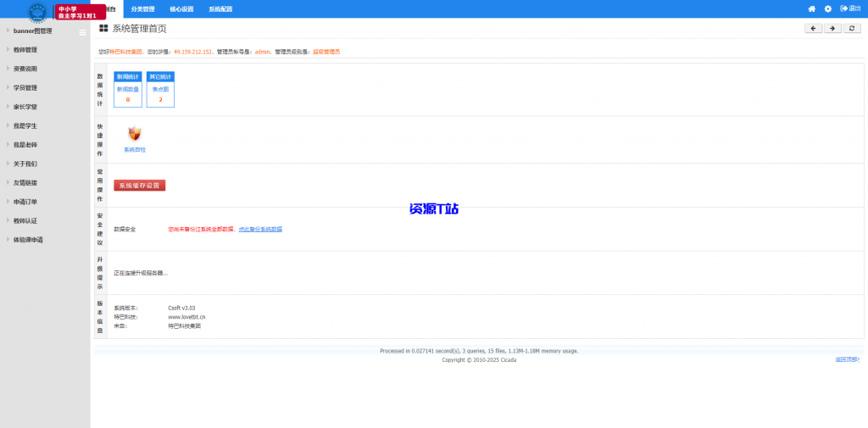
Task: Expand 申请订单 in the left menu
Action: 25,202
